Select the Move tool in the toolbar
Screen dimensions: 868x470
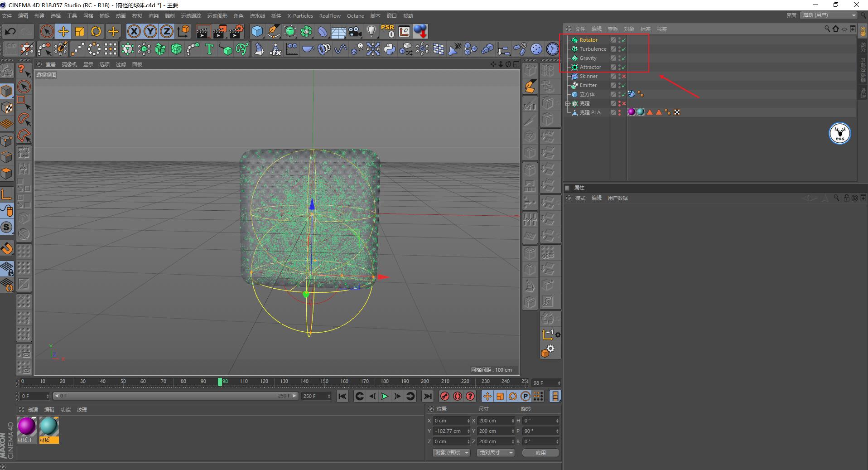pyautogui.click(x=63, y=31)
